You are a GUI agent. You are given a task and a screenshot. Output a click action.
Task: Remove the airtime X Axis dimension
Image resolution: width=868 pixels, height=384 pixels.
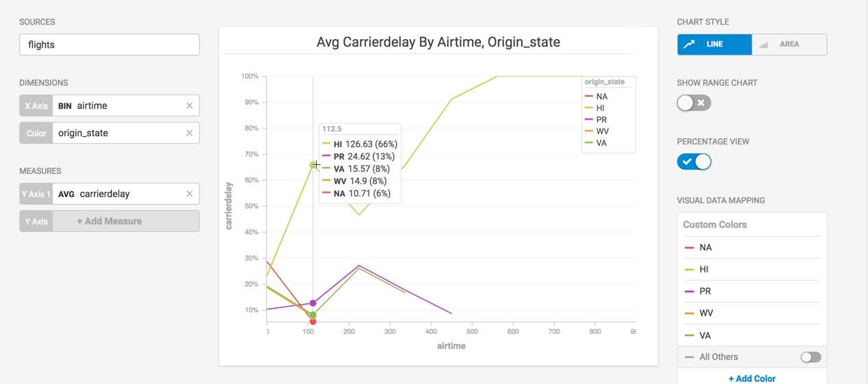(189, 105)
